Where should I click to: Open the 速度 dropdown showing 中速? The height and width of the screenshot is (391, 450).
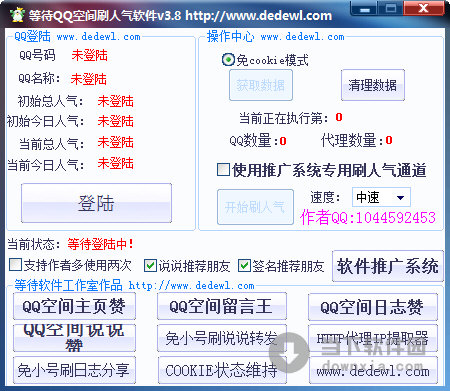tap(381, 197)
